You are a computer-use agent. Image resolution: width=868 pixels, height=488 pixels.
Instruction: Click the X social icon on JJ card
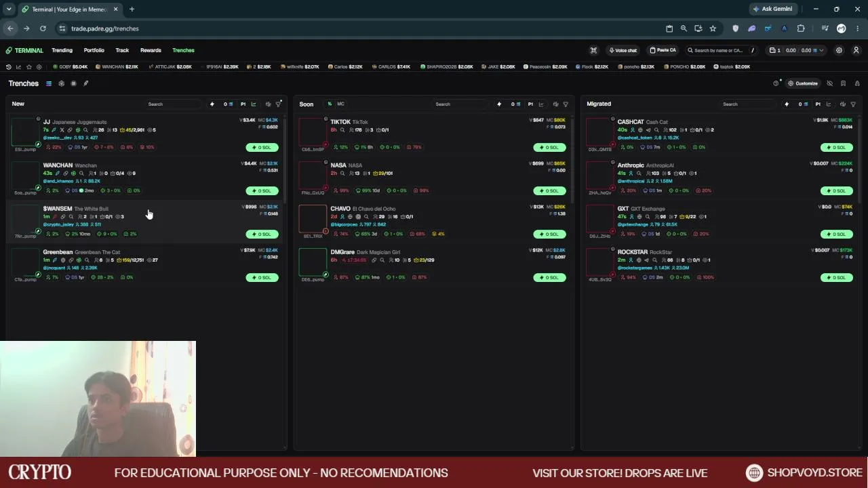click(62, 130)
